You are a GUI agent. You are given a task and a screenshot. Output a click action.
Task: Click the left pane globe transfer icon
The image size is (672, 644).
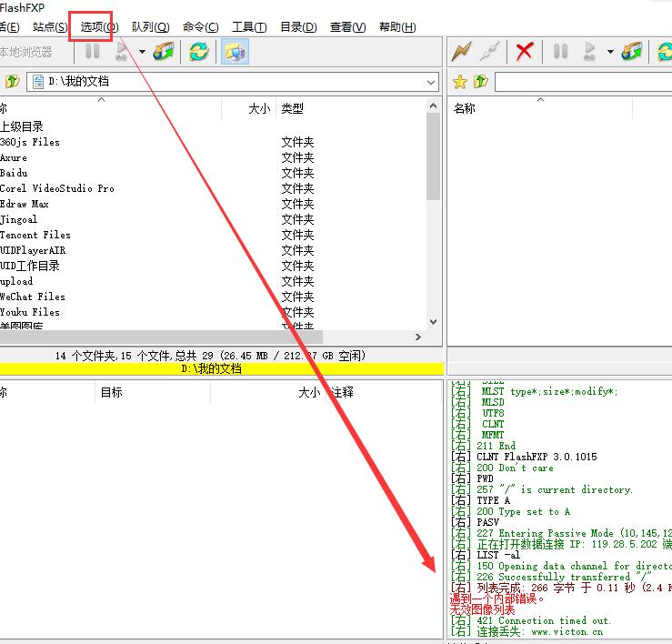pos(165,52)
